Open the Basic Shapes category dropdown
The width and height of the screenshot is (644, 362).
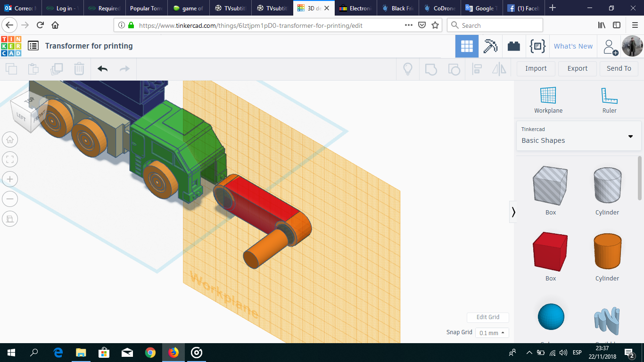pos(579,136)
